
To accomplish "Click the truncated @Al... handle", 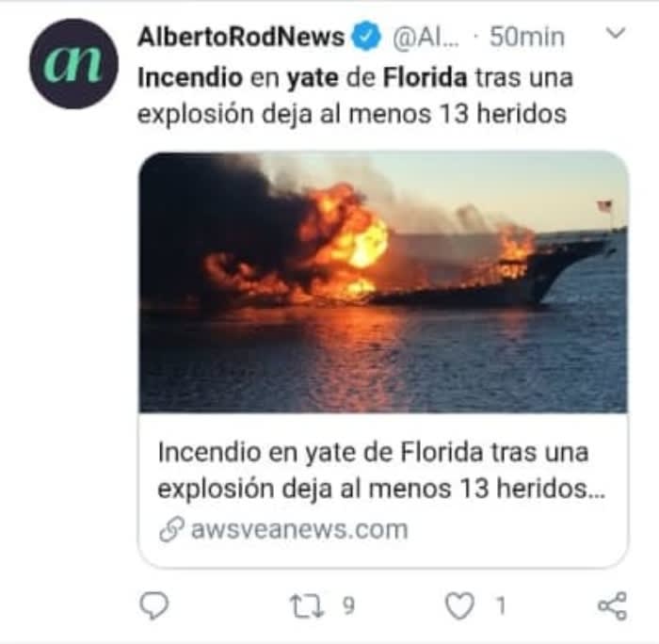I will [x=426, y=37].
